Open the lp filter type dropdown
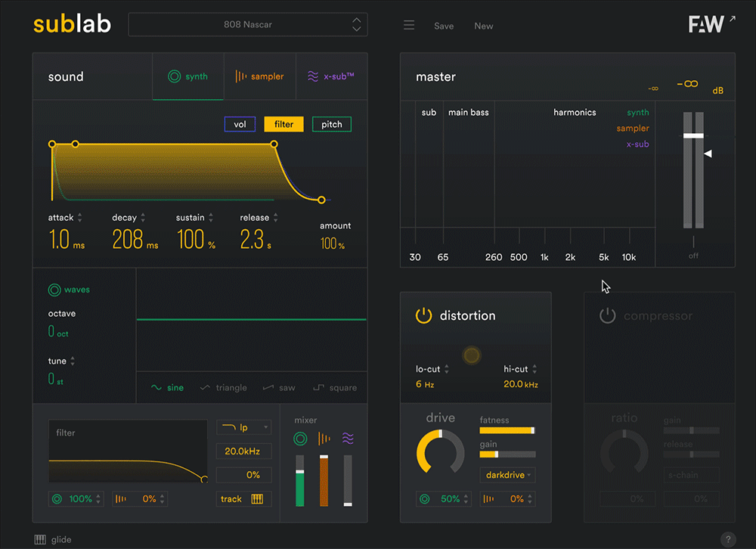The width and height of the screenshot is (756, 549). coord(243,427)
